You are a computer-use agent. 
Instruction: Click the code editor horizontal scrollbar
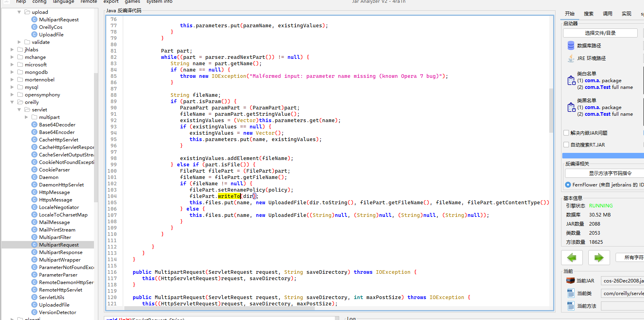pyautogui.click(x=219, y=308)
